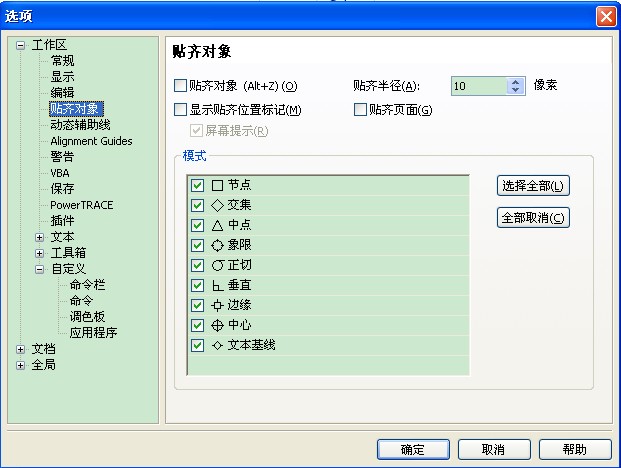Click the diamond intersection mode icon

coord(217,205)
